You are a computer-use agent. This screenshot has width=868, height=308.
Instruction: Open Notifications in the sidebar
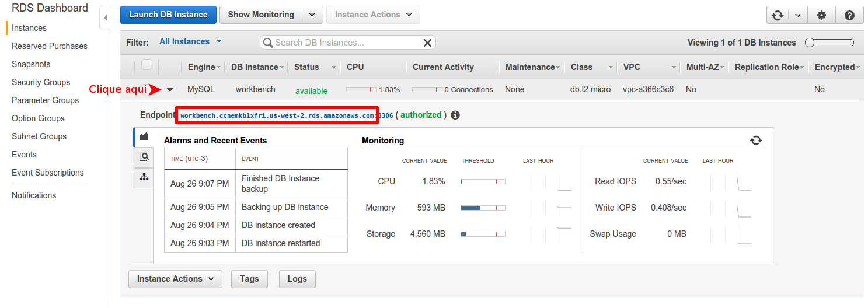[x=34, y=195]
